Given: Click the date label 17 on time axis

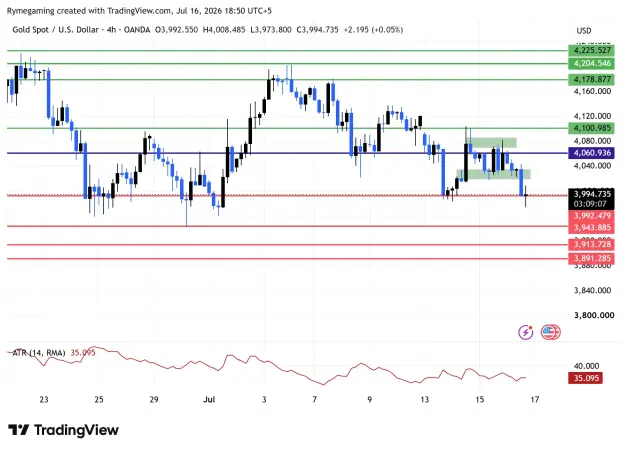Looking at the screenshot, I should coord(535,399).
